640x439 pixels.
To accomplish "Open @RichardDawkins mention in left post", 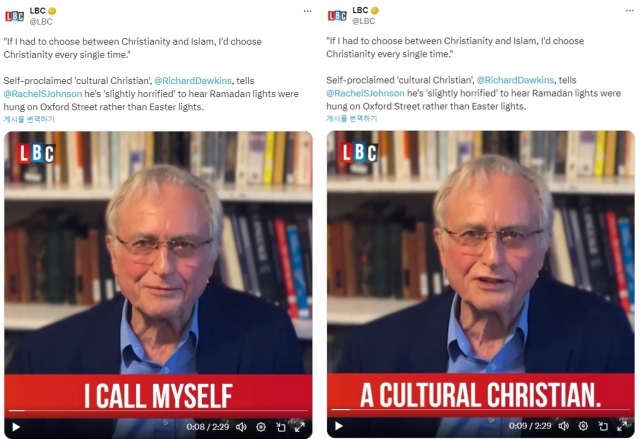I will pos(193,81).
